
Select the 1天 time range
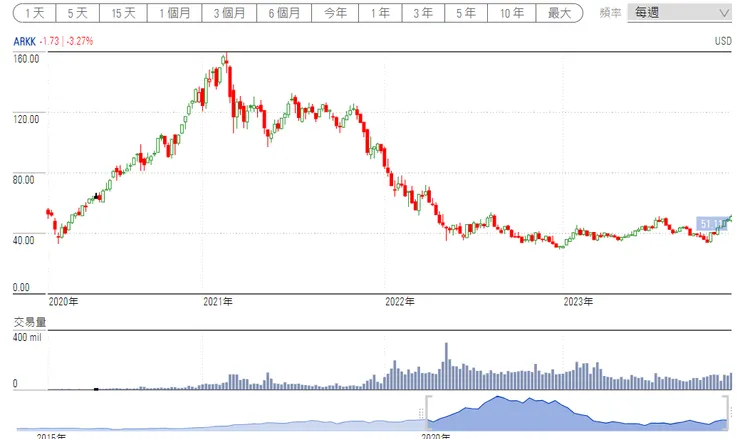tap(34, 13)
